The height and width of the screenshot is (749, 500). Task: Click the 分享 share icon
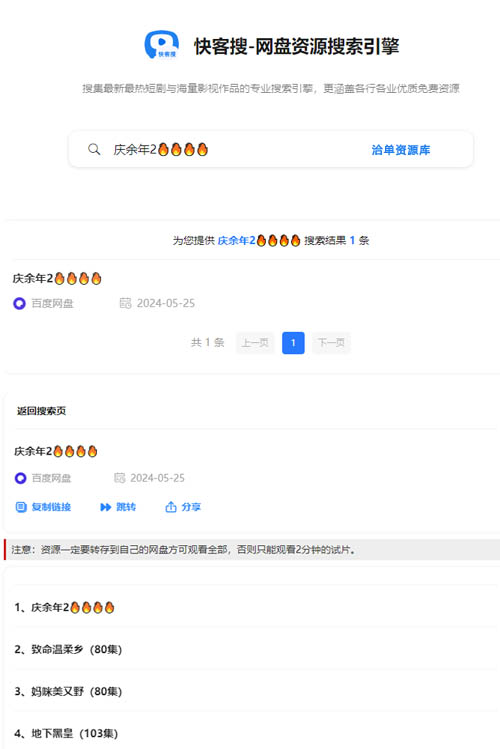tap(170, 507)
